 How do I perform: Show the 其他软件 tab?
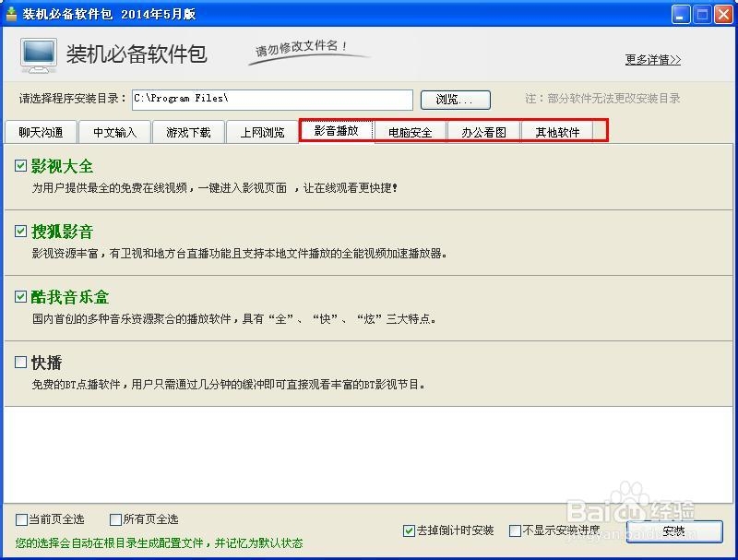pyautogui.click(x=557, y=132)
